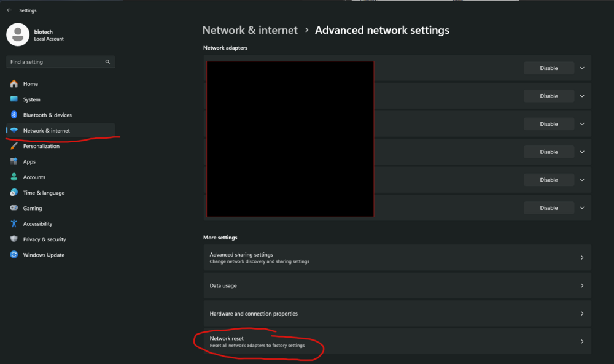Viewport: 614px width, 364px height.
Task: Open System settings icon
Action: pos(14,99)
